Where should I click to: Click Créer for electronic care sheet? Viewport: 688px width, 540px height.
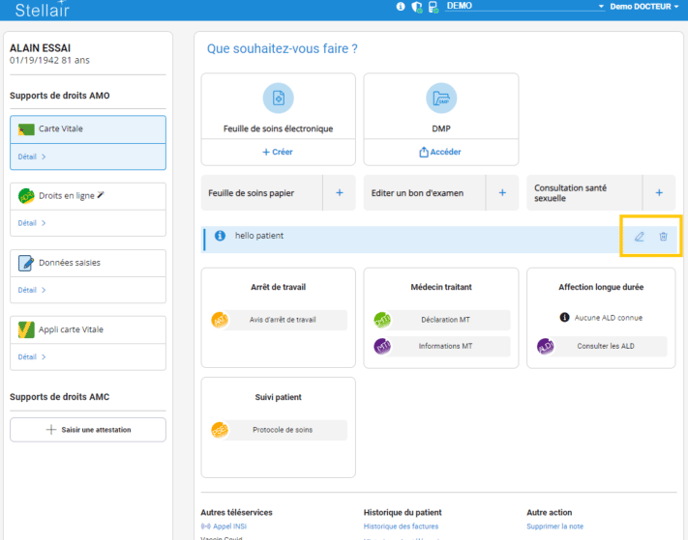[278, 152]
